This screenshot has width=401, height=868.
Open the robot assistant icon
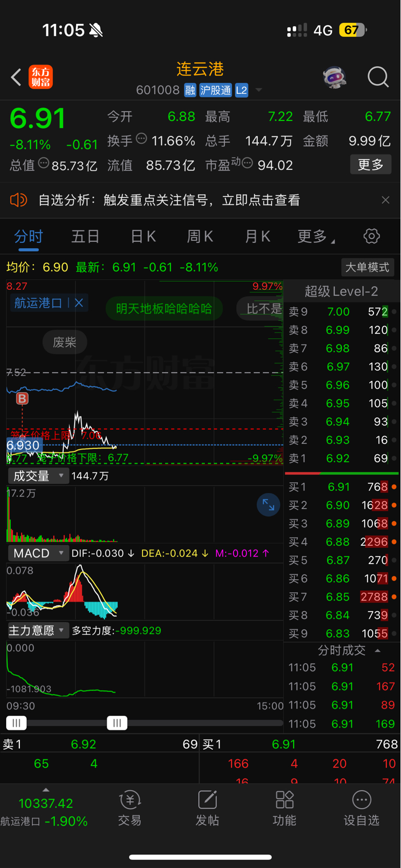click(334, 77)
